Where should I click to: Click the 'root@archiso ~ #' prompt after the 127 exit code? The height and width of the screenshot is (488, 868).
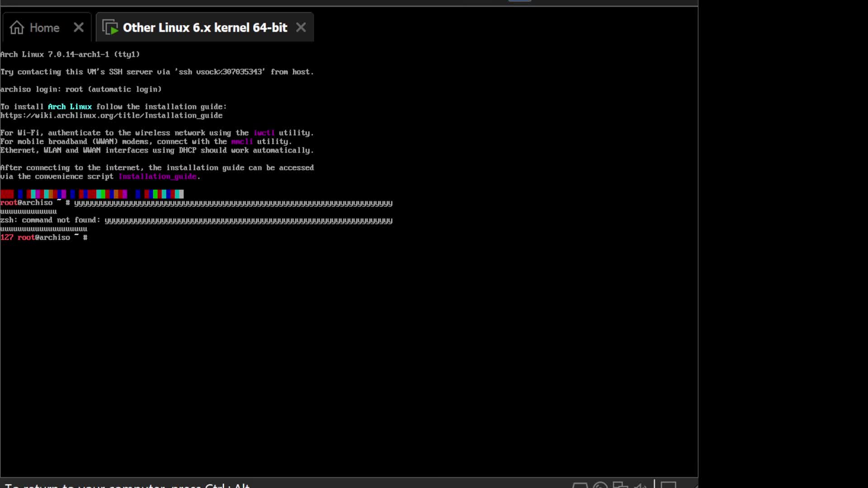[x=52, y=238]
